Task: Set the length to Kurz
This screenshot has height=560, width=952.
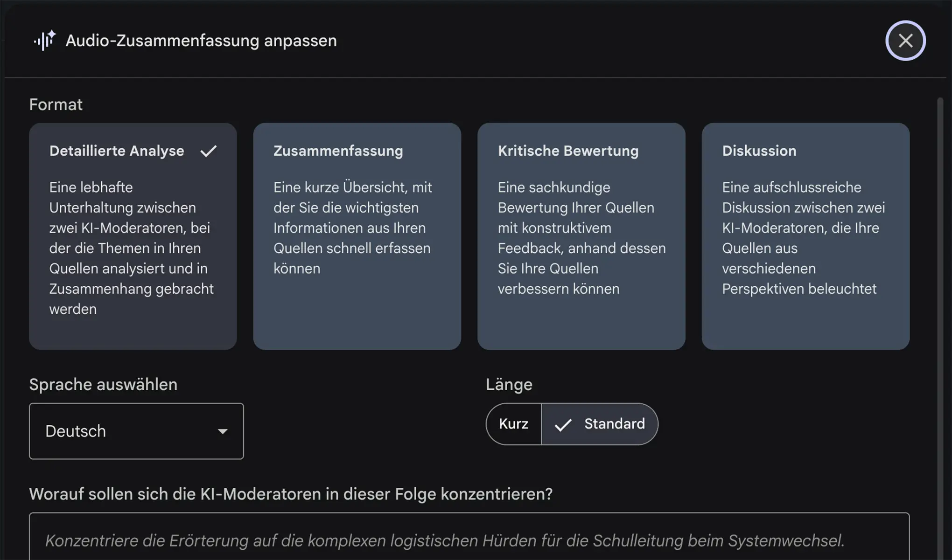Action: click(x=513, y=424)
